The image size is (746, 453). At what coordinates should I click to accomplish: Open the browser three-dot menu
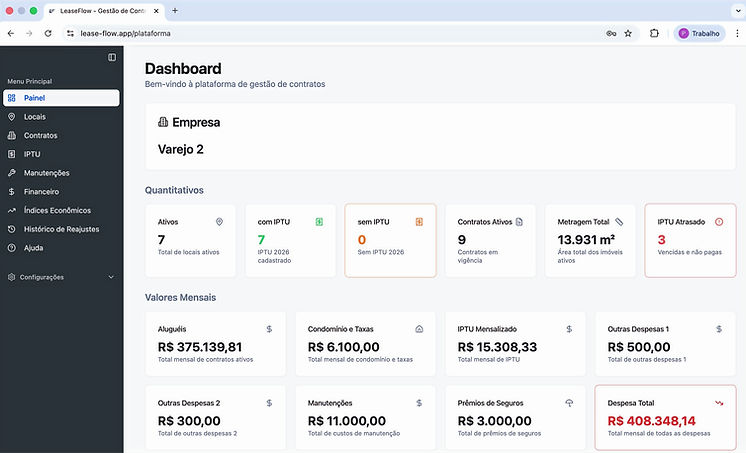(x=737, y=33)
